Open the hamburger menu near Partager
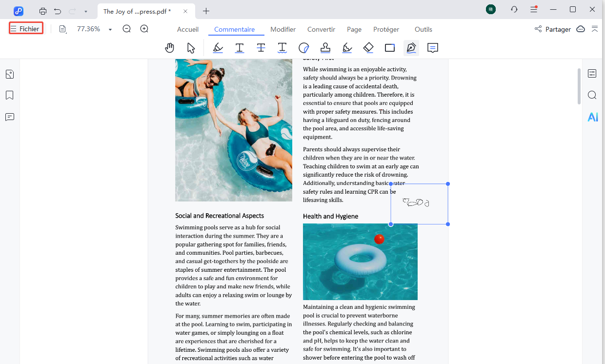 click(595, 29)
